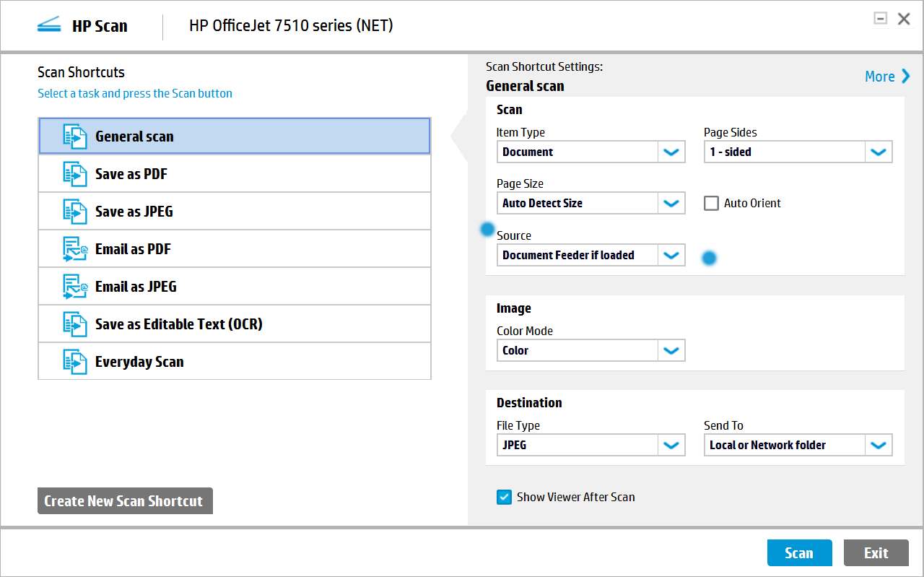
Task: Click the HP Scan logo
Action: (x=49, y=25)
